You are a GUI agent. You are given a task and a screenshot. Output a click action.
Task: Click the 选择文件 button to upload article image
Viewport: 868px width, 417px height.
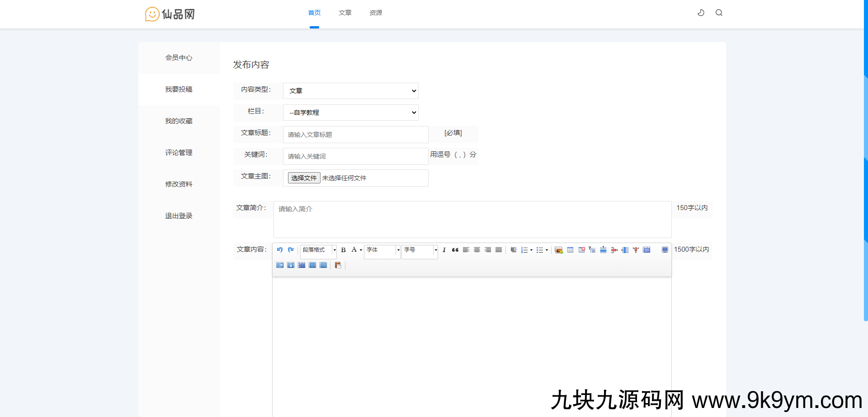(303, 178)
